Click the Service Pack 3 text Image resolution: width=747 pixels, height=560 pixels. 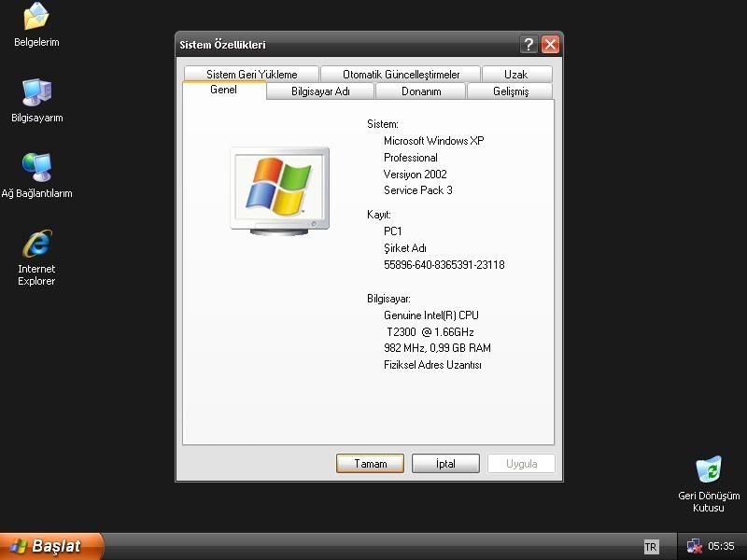click(x=417, y=190)
